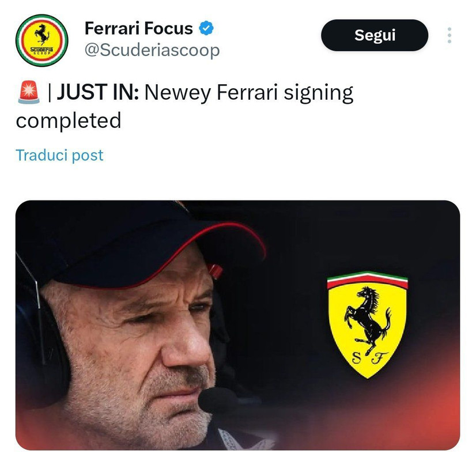This screenshot has width=476, height=461.
Task: Click the Scuderia Scoop banner text in the avatar
Action: pos(41,50)
